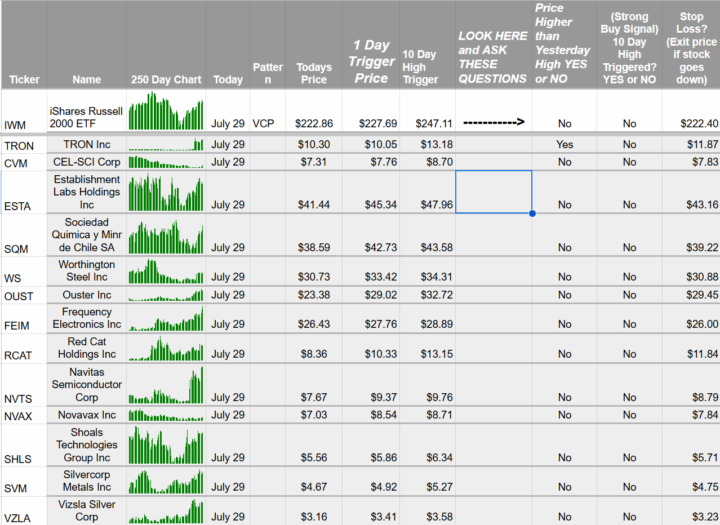Click the ESTA ticker cell

coord(23,192)
